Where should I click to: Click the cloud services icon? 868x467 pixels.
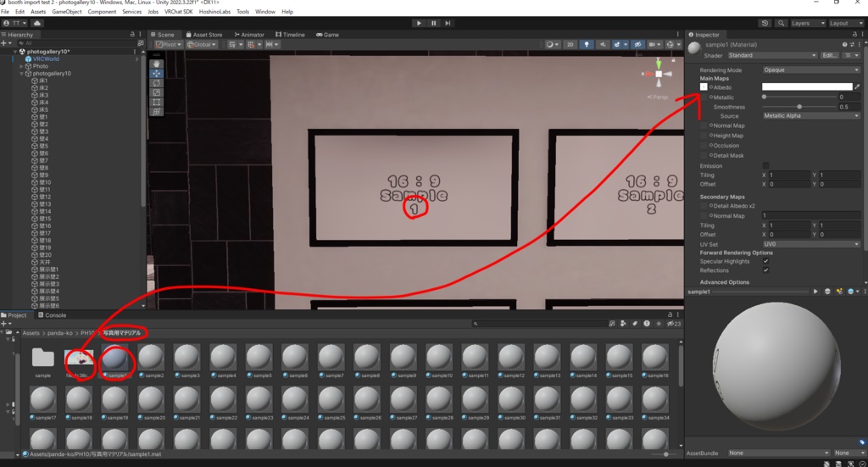pos(37,23)
